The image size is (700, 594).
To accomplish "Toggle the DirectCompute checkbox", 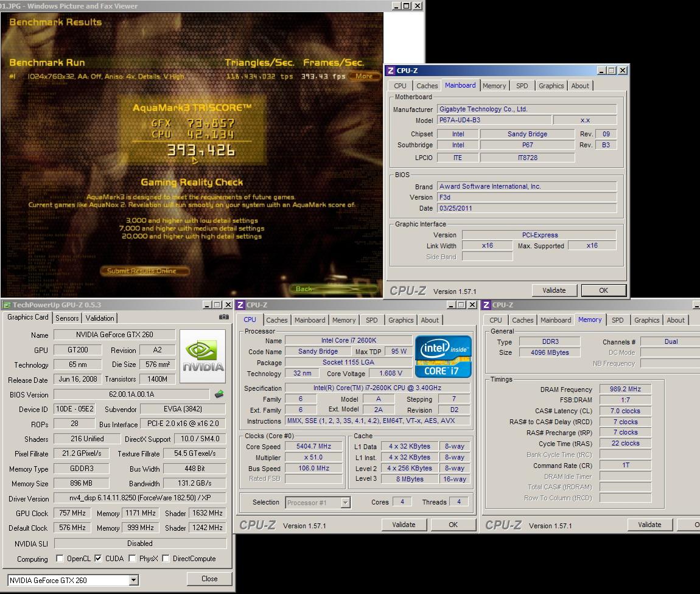I will [166, 558].
